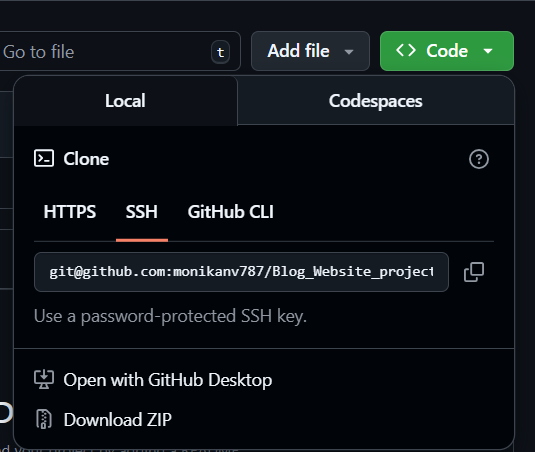Click the 'Clone' heading text
Viewport: 535px width, 452px height.
pos(86,159)
